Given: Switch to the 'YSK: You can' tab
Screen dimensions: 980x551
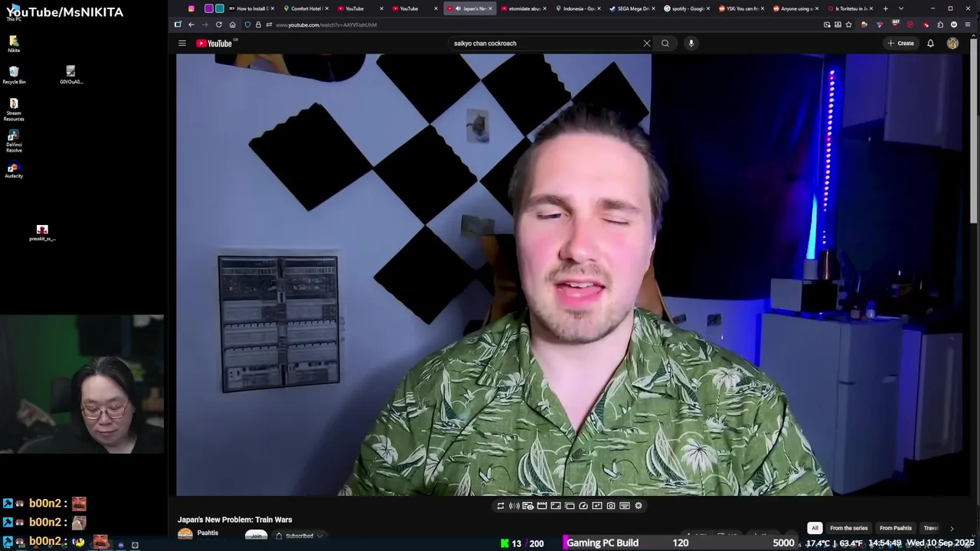Looking at the screenshot, I should click(742, 8).
